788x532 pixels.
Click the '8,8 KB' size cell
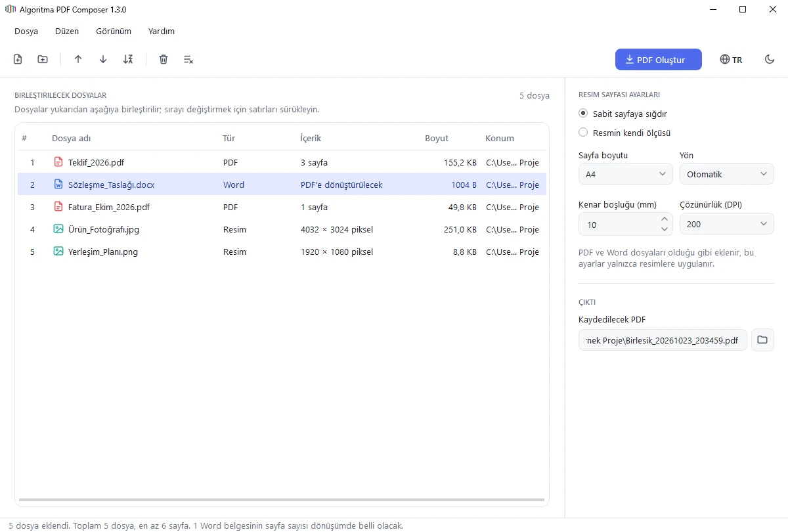(465, 252)
